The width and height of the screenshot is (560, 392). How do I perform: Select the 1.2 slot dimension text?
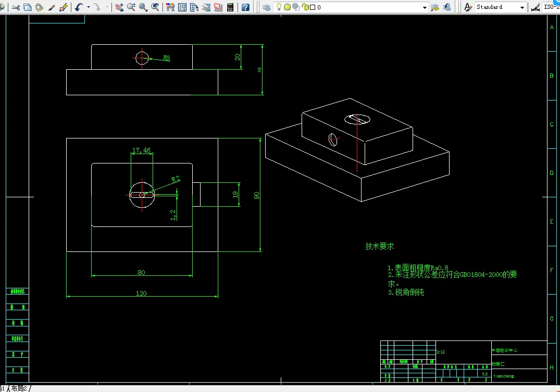click(173, 215)
